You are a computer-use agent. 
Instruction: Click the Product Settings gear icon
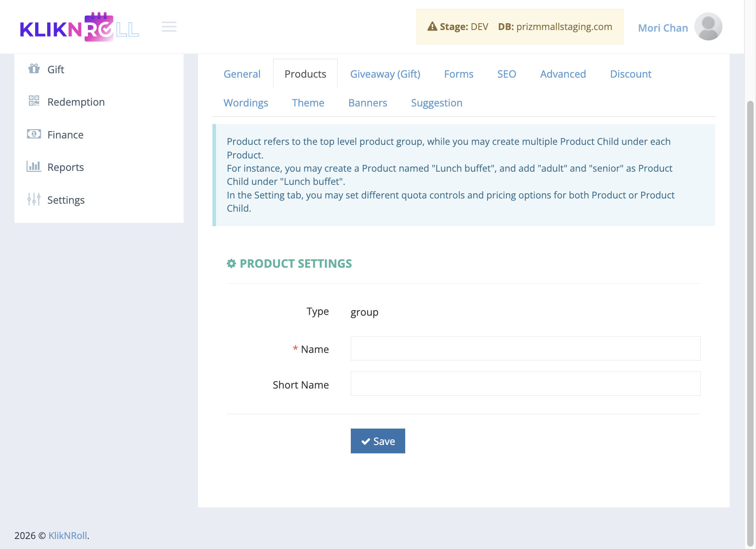(x=231, y=263)
